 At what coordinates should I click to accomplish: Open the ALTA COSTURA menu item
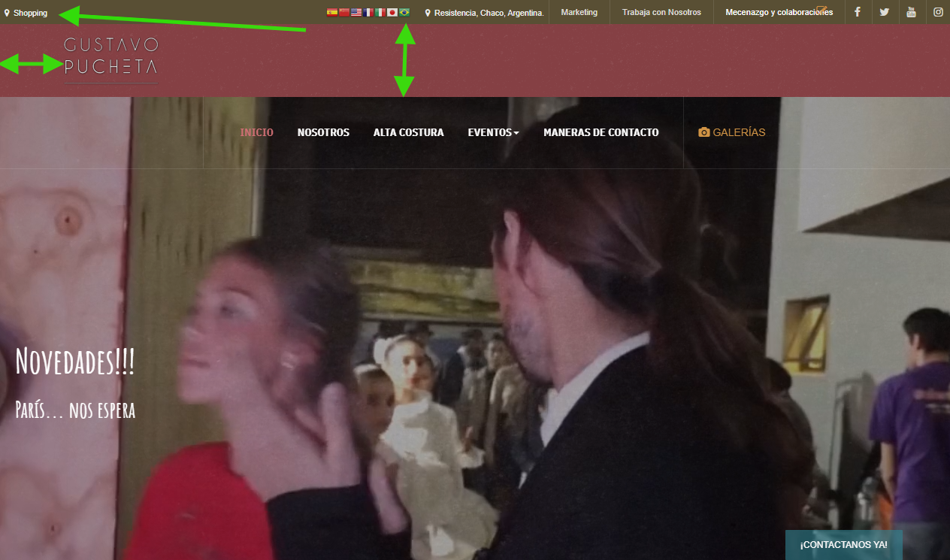[x=409, y=132]
